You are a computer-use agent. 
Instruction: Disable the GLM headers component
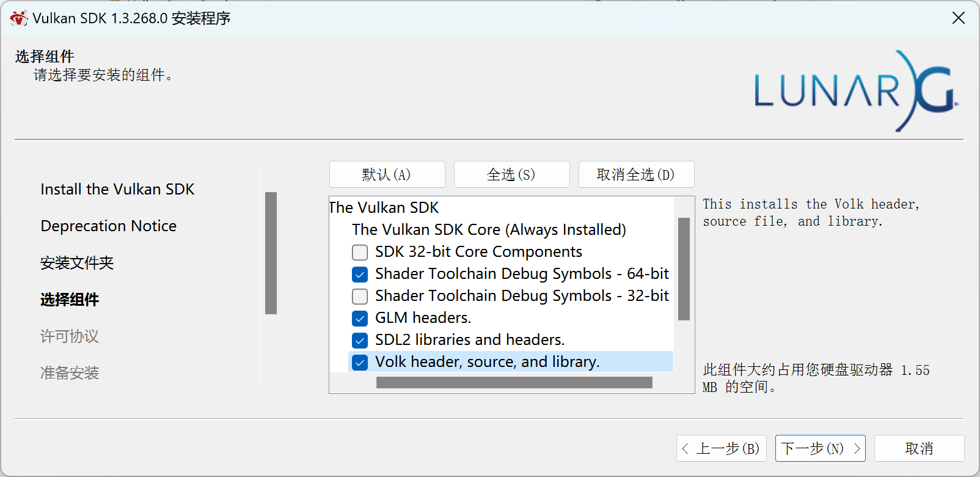coord(360,318)
